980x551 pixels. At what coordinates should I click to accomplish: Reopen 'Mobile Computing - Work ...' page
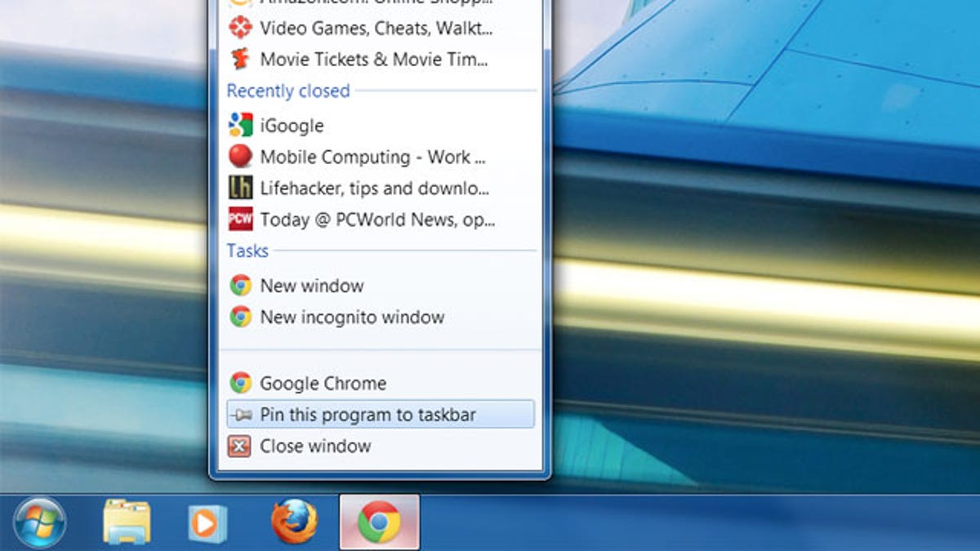click(381, 157)
